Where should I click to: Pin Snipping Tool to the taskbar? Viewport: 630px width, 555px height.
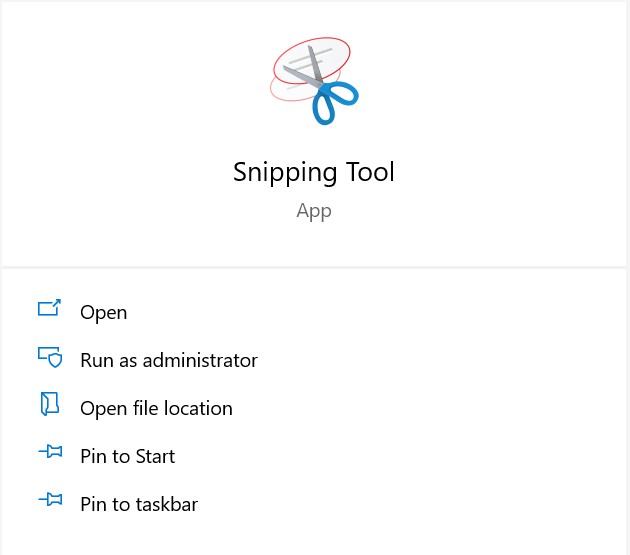(x=139, y=504)
